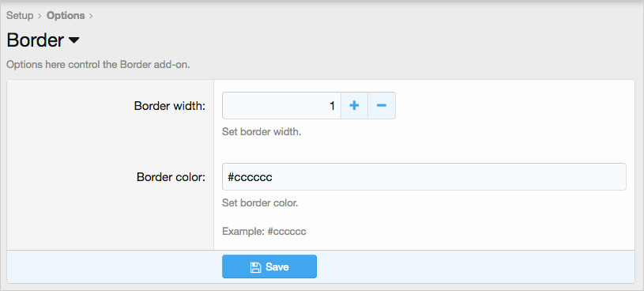Image resolution: width=644 pixels, height=291 pixels.
Task: Click the chevron after the Options breadcrumb
Action: pos(91,16)
